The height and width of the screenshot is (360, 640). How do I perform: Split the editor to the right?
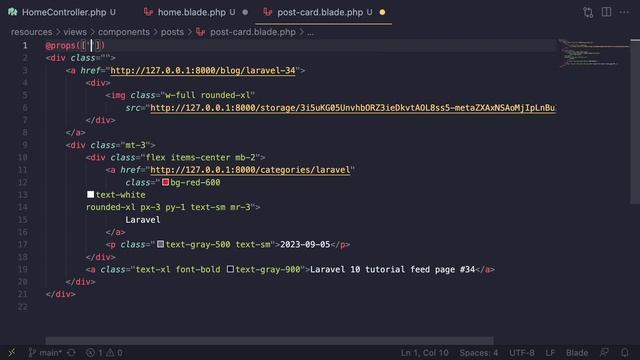pos(607,12)
